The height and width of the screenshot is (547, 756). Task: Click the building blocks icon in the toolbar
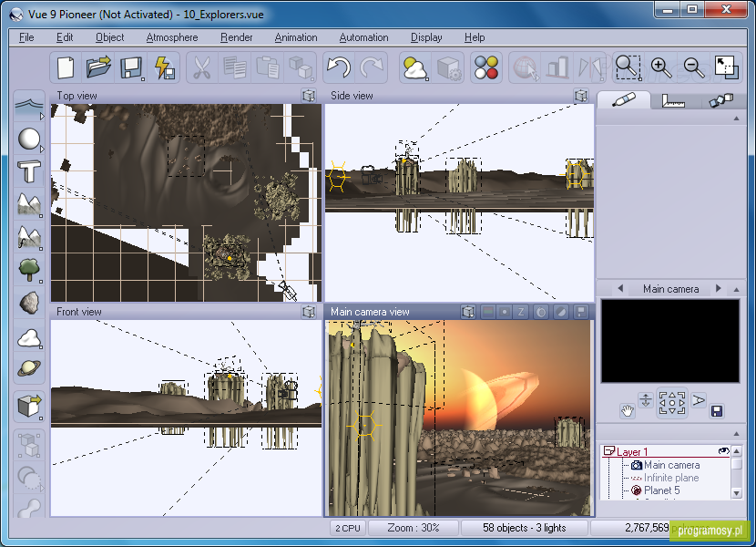557,67
